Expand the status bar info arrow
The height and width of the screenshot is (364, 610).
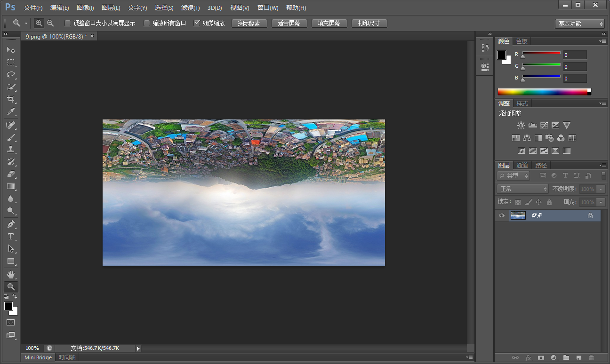tap(138, 348)
